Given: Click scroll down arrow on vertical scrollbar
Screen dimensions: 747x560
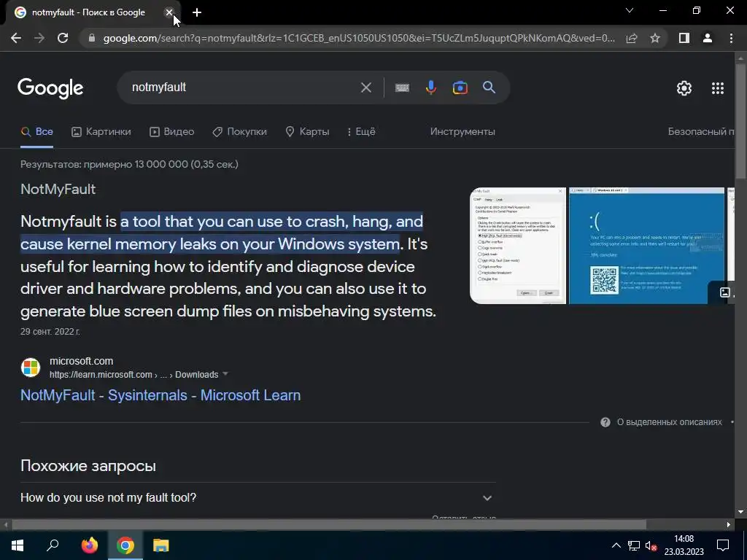Looking at the screenshot, I should pos(741,512).
